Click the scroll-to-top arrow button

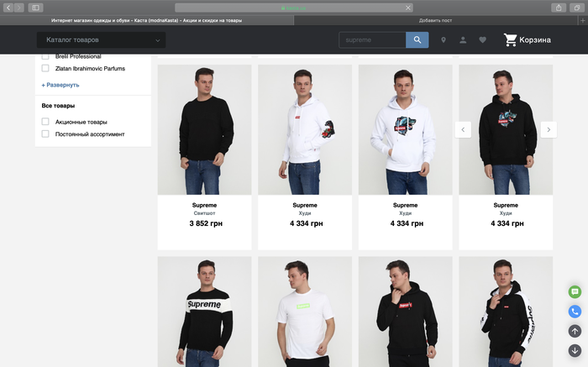pos(575,331)
